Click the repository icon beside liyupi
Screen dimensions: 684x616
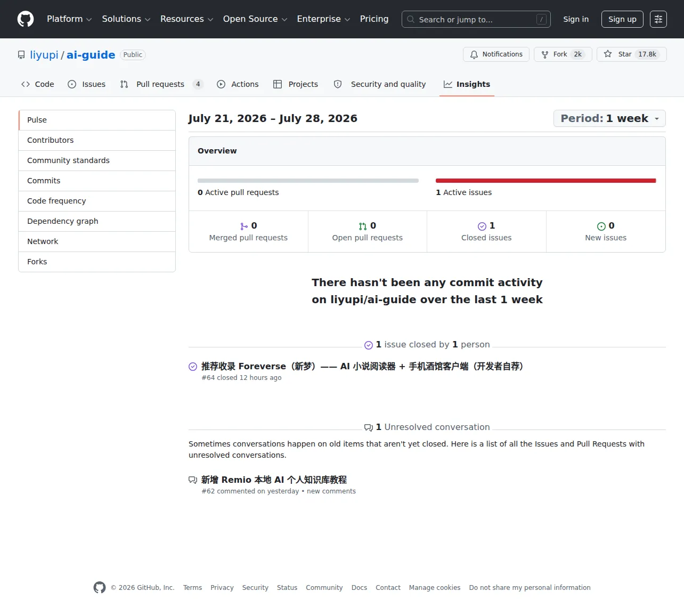click(x=21, y=55)
